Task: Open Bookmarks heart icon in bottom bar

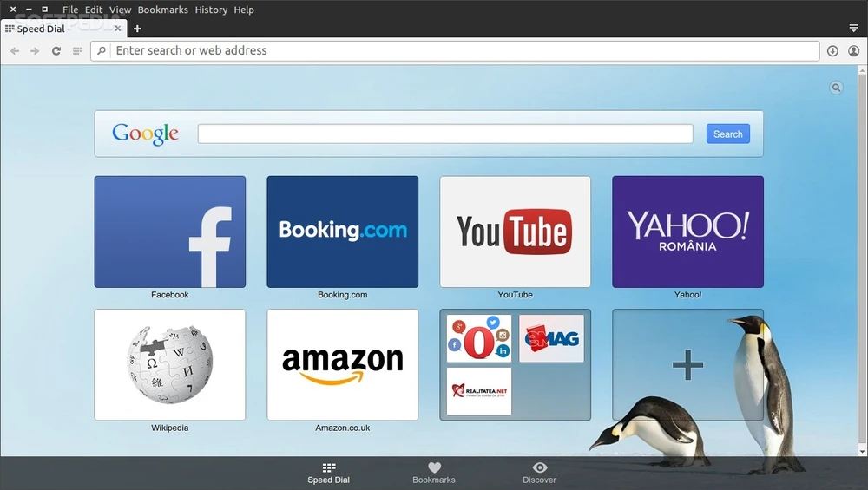Action: click(434, 468)
